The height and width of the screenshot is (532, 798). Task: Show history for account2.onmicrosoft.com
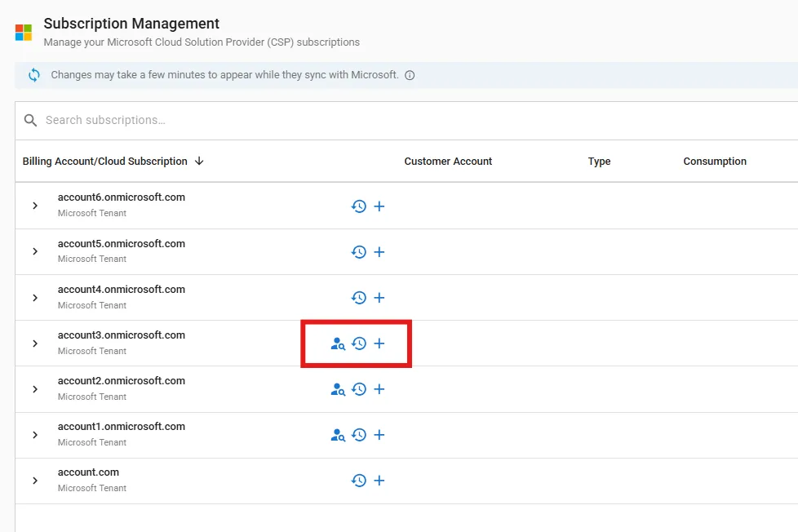click(359, 389)
